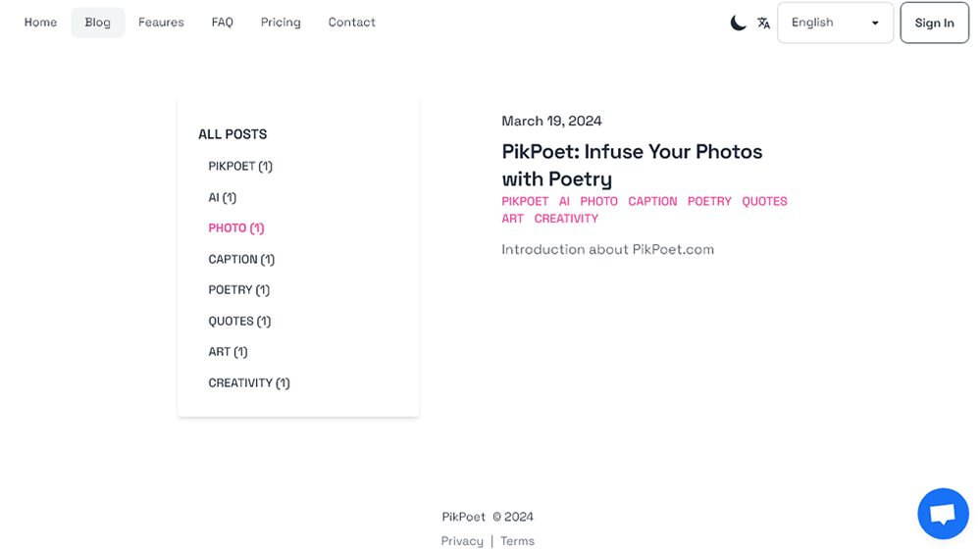
Task: Select the PHOTO (1) sidebar category
Action: coord(236,228)
